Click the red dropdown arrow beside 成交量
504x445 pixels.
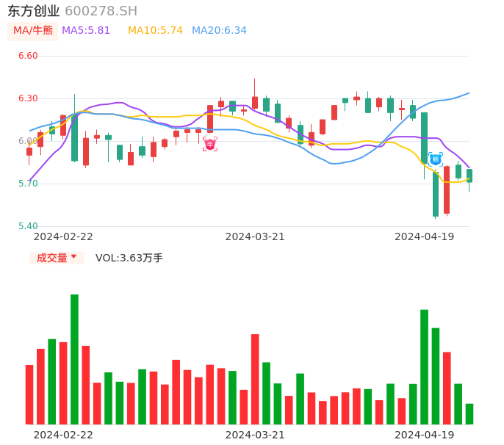[73, 257]
